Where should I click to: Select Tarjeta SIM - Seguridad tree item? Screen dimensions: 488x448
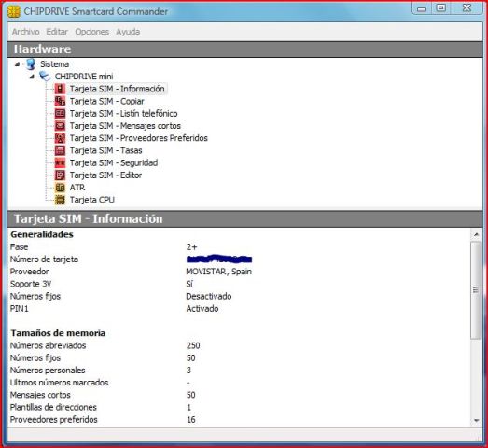pos(114,162)
